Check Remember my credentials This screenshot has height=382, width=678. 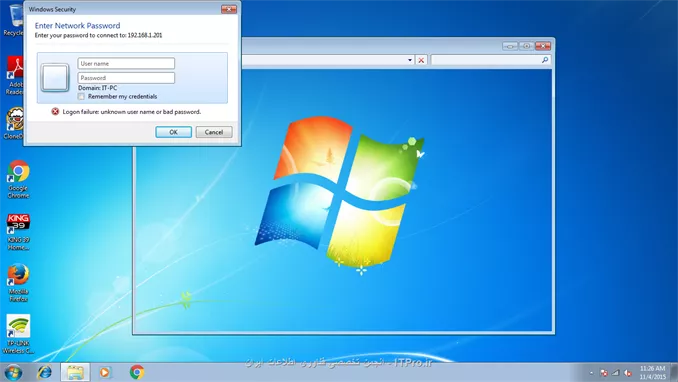pyautogui.click(x=81, y=96)
